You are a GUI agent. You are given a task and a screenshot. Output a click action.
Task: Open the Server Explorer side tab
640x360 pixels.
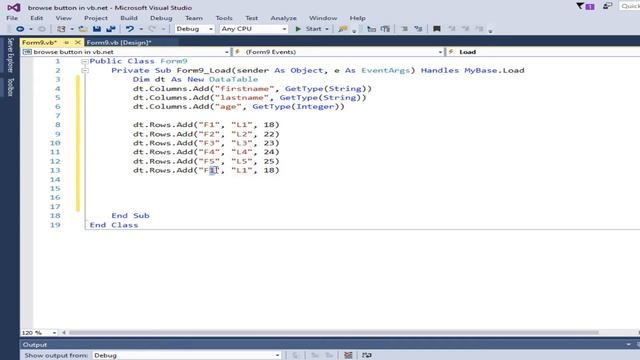click(11, 55)
